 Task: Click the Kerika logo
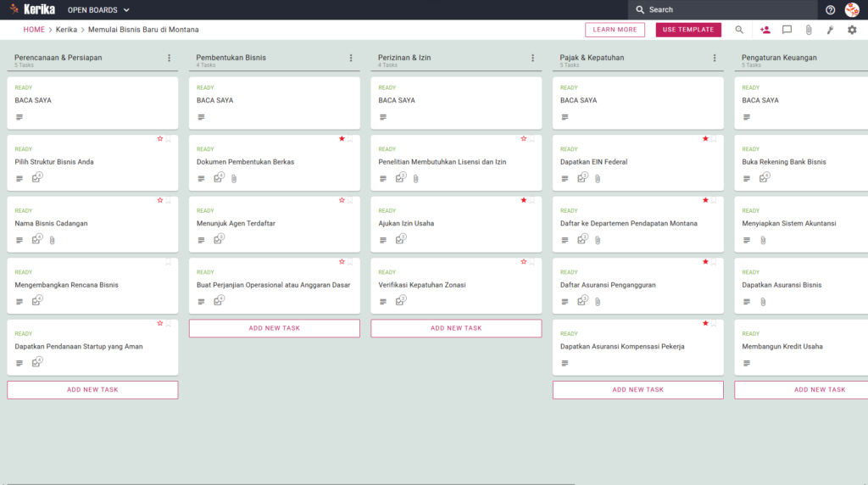[32, 9]
